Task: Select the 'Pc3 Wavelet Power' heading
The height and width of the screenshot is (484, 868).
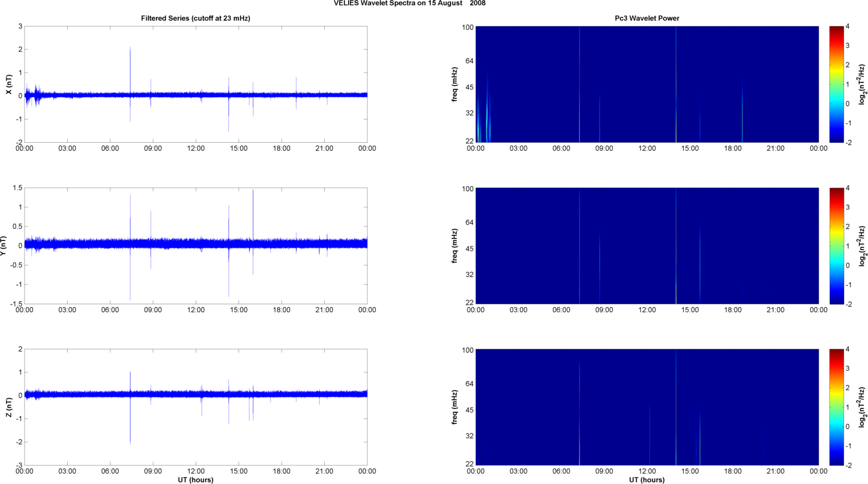Action: coord(647,18)
